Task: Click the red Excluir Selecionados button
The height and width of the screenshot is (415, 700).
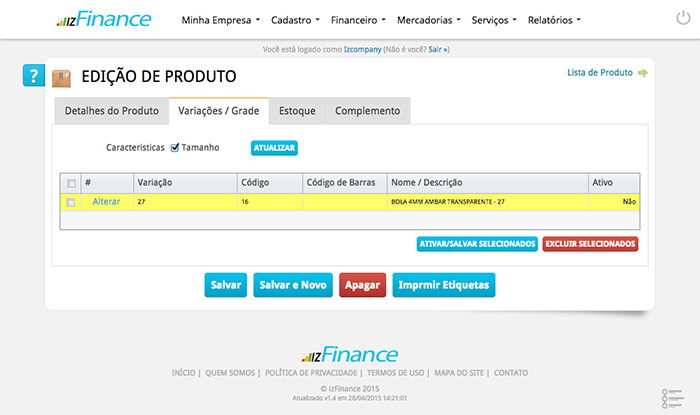Action: pos(590,244)
